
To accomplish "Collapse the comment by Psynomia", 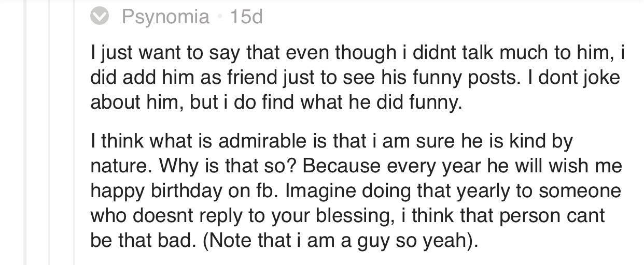I will click(100, 18).
